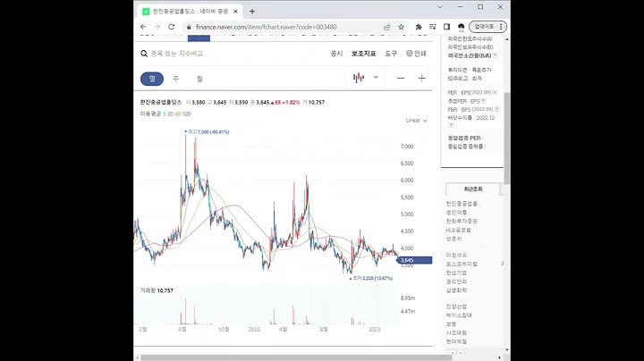
Task: Open 포스코케미칼 in recent list
Action: (462, 264)
